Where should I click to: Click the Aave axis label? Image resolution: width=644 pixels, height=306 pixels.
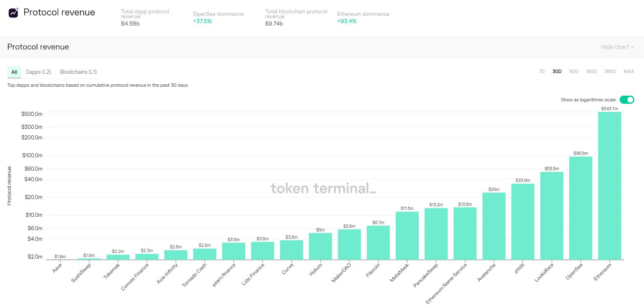[57, 268]
